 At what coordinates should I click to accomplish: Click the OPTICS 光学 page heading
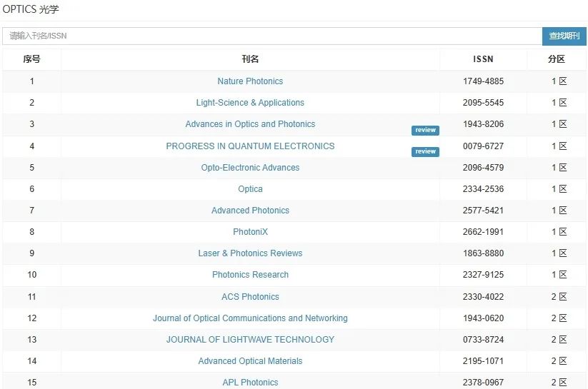click(x=31, y=9)
